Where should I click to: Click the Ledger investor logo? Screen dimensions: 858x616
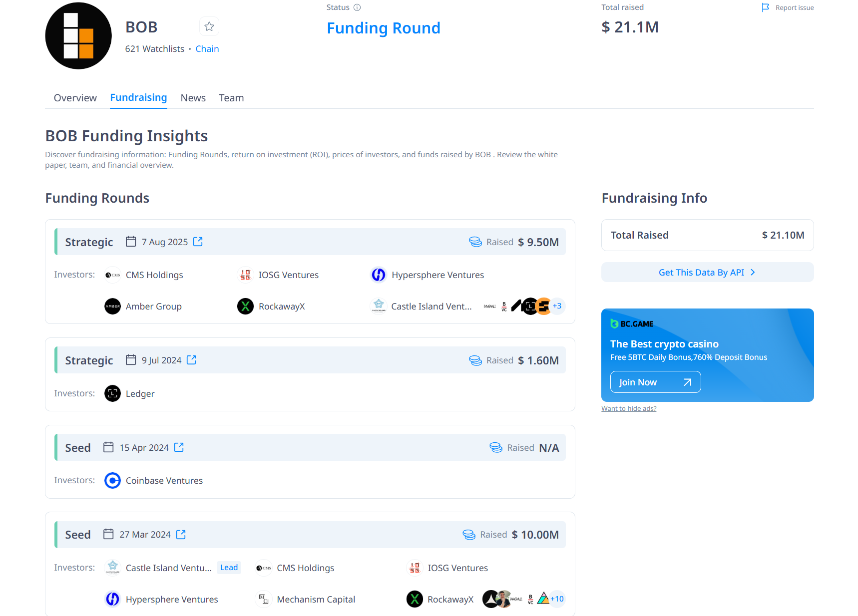pos(112,393)
